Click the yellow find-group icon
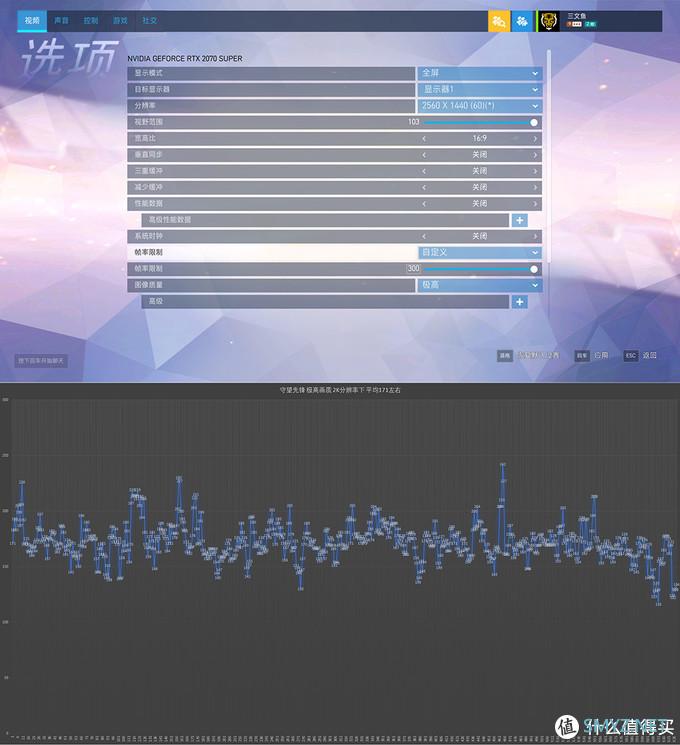The width and height of the screenshot is (680, 745). [x=499, y=21]
